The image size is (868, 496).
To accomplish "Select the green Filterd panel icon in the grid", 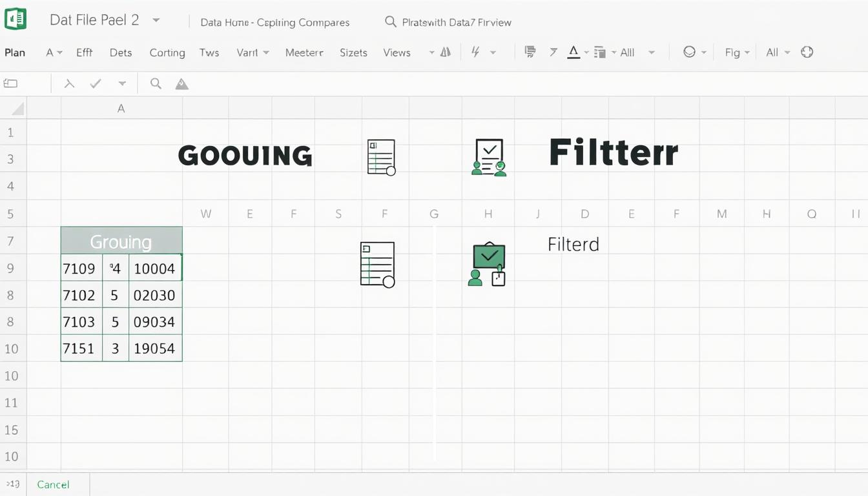I will click(488, 262).
